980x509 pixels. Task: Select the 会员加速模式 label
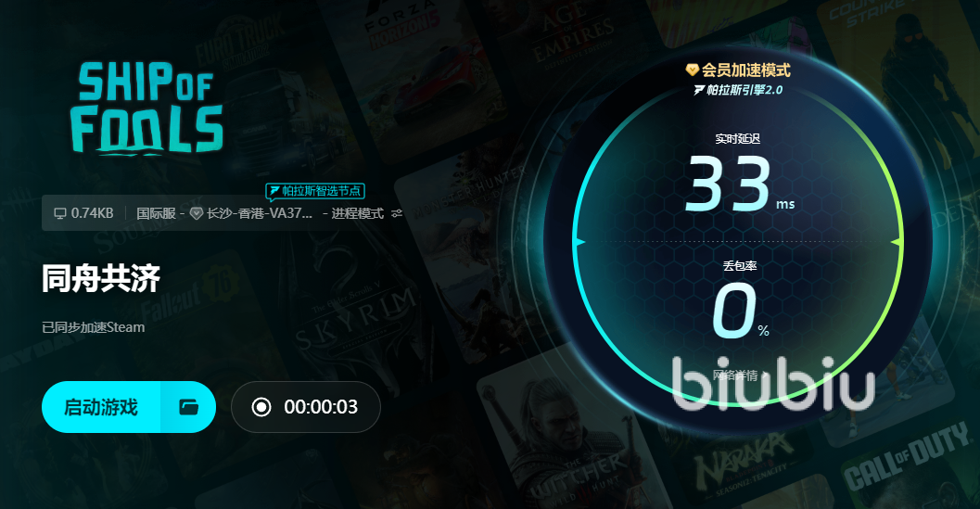pos(745,70)
